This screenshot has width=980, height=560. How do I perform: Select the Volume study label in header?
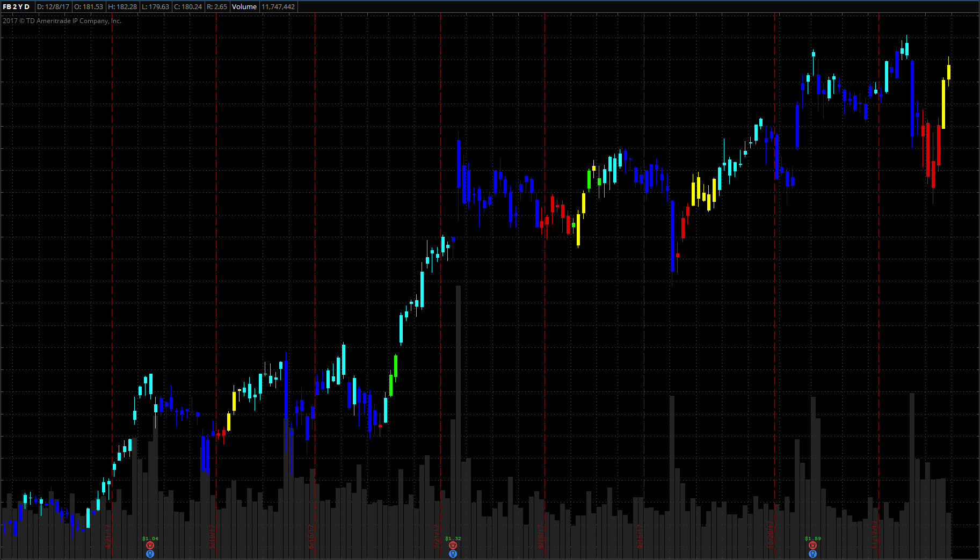coord(244,7)
